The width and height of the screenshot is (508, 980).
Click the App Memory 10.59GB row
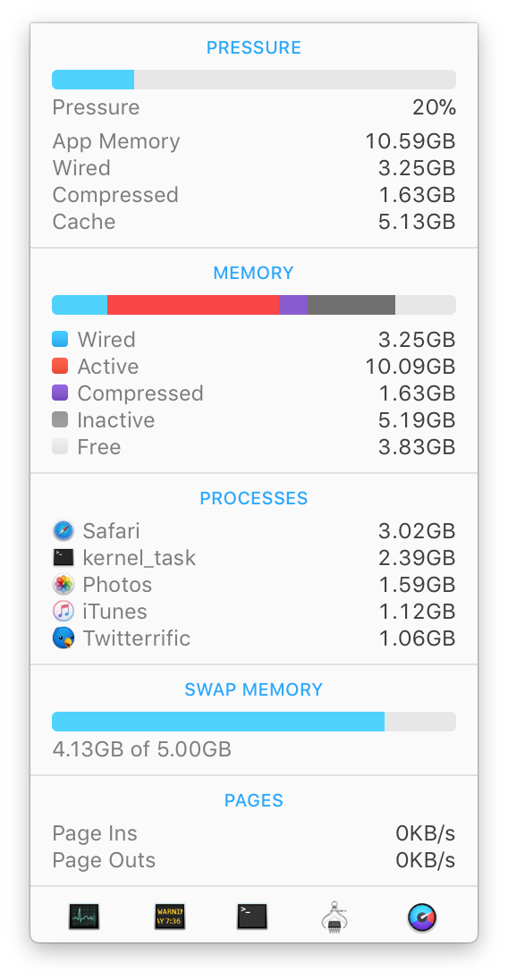254,141
